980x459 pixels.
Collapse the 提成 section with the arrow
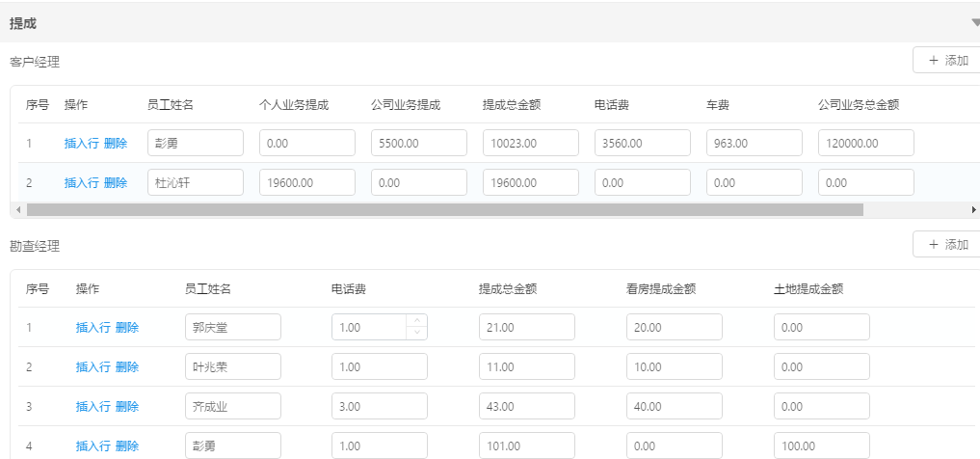click(975, 22)
